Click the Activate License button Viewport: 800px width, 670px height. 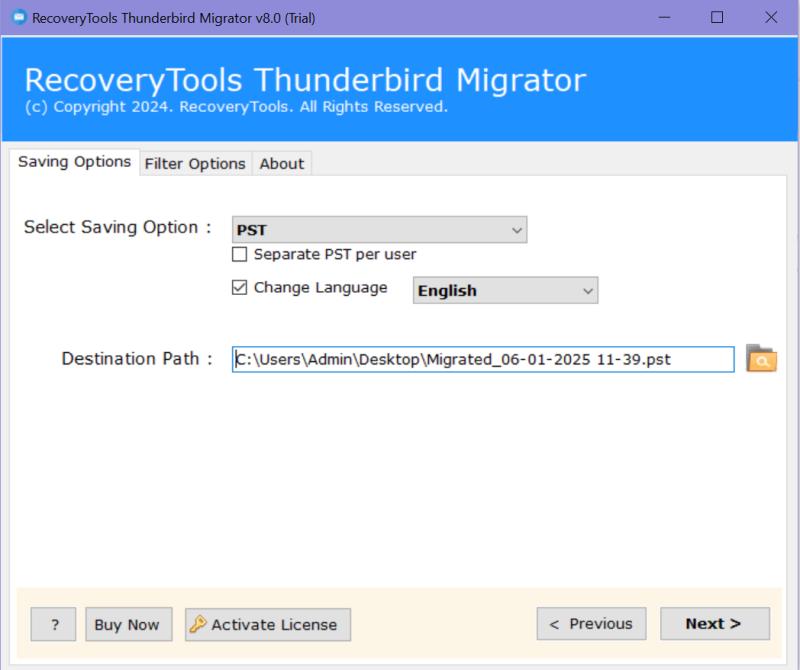[x=268, y=624]
